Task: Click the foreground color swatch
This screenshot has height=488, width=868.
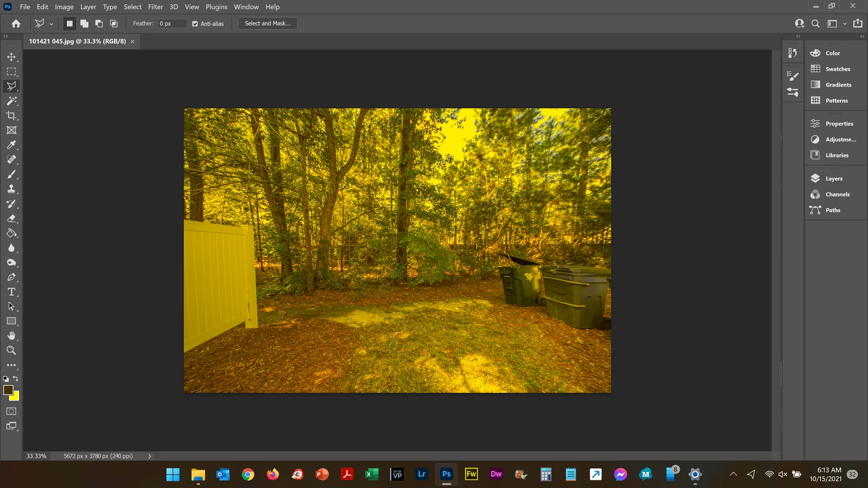Action: click(8, 390)
